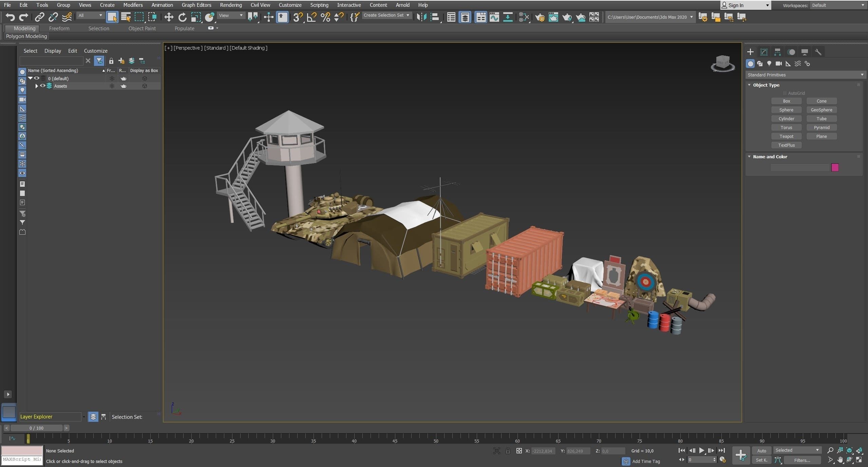868x467 pixels.
Task: Activate the Select Object tool
Action: pos(112,17)
